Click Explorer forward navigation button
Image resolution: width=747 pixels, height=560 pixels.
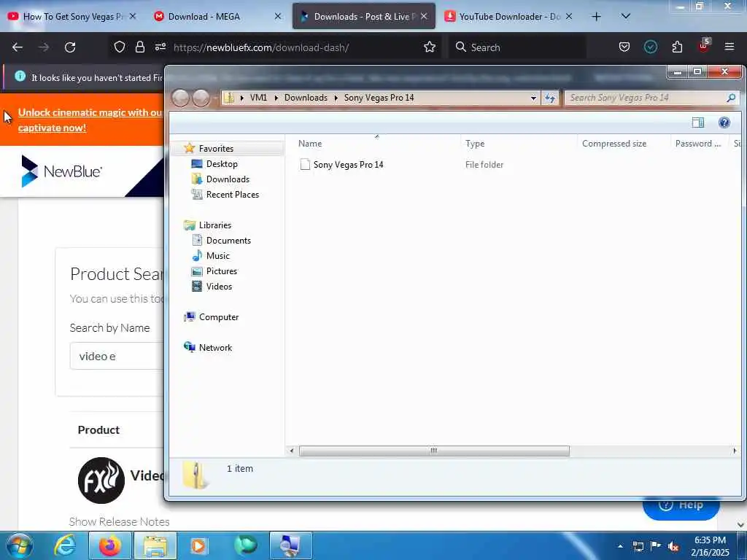tap(201, 98)
